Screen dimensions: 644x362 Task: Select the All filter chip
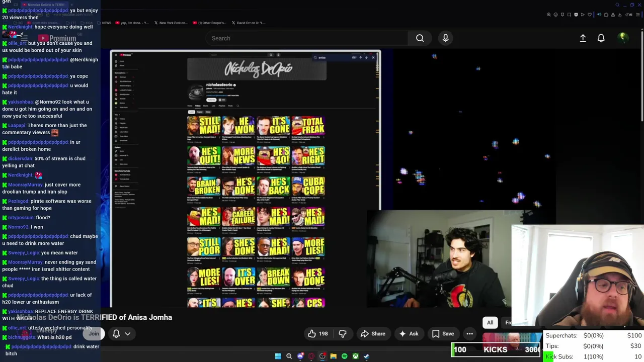tap(490, 323)
